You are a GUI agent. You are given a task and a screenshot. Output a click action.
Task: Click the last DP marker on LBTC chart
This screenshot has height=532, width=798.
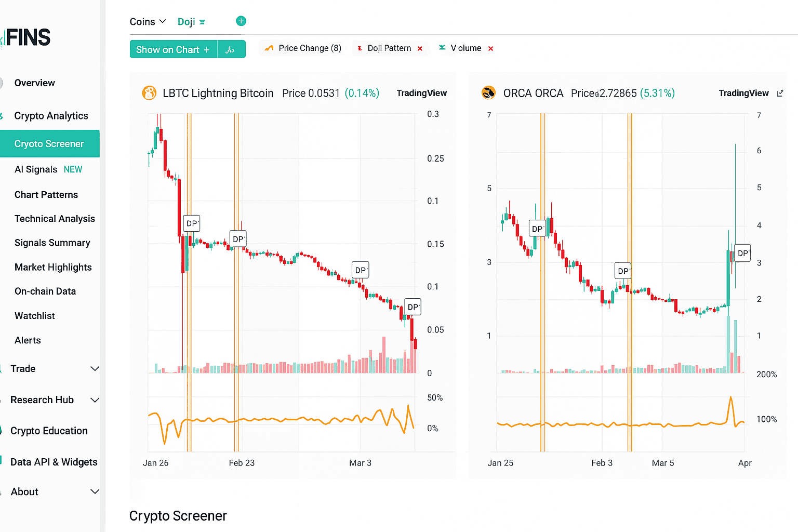tap(413, 307)
